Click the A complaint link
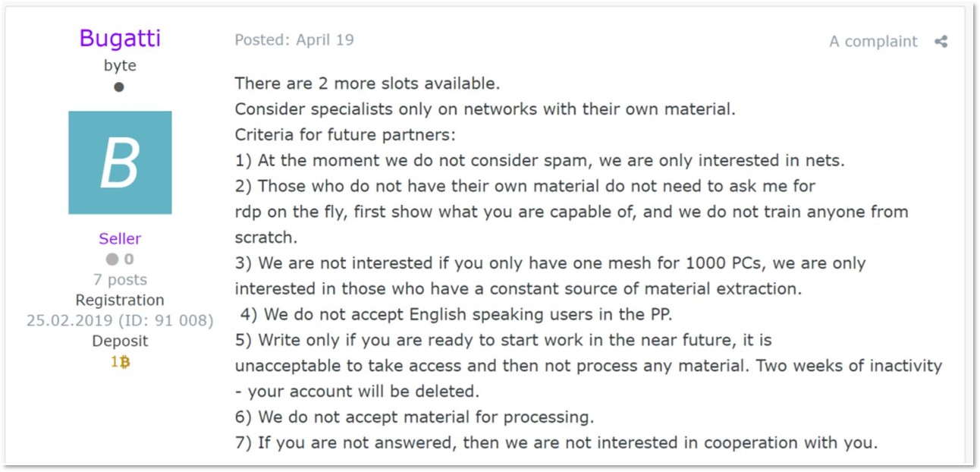The width and height of the screenshot is (980, 472). pos(873,42)
